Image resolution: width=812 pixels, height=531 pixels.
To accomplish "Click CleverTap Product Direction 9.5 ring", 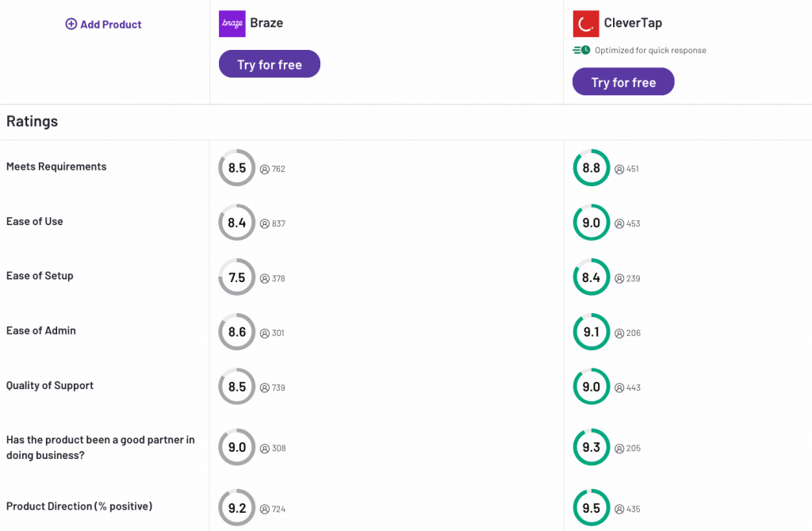I will (x=592, y=508).
